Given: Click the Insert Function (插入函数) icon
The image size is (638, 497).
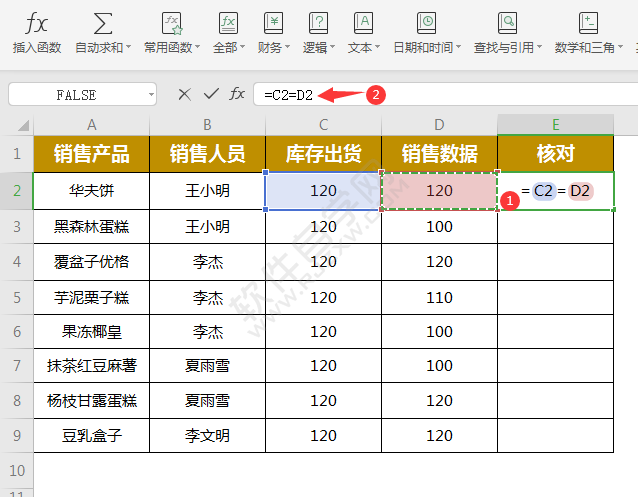Looking at the screenshot, I should click(x=37, y=23).
